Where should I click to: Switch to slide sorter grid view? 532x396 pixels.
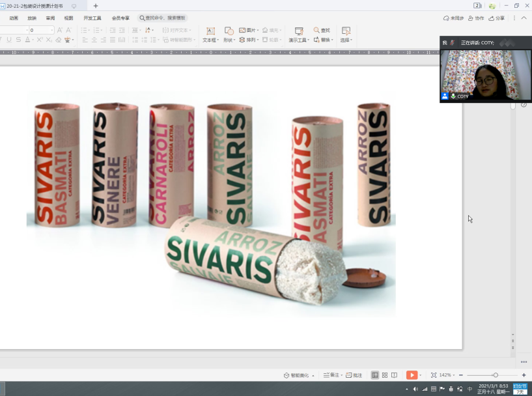coord(385,375)
